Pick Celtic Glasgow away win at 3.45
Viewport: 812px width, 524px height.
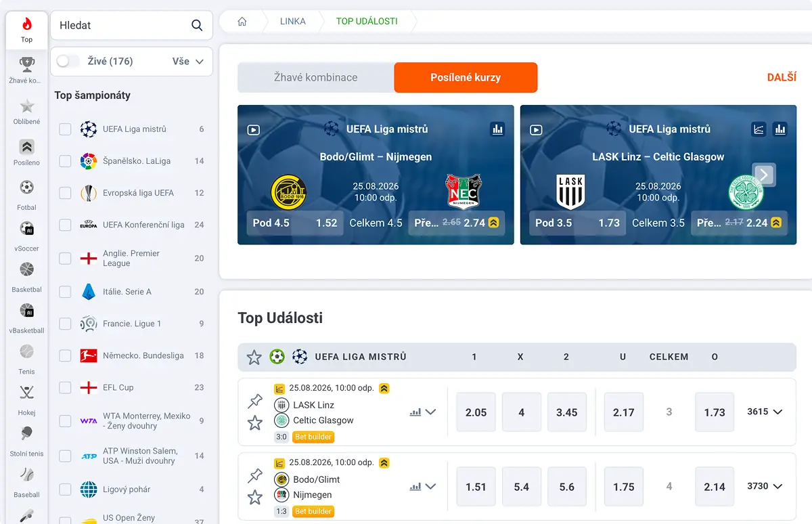point(566,412)
